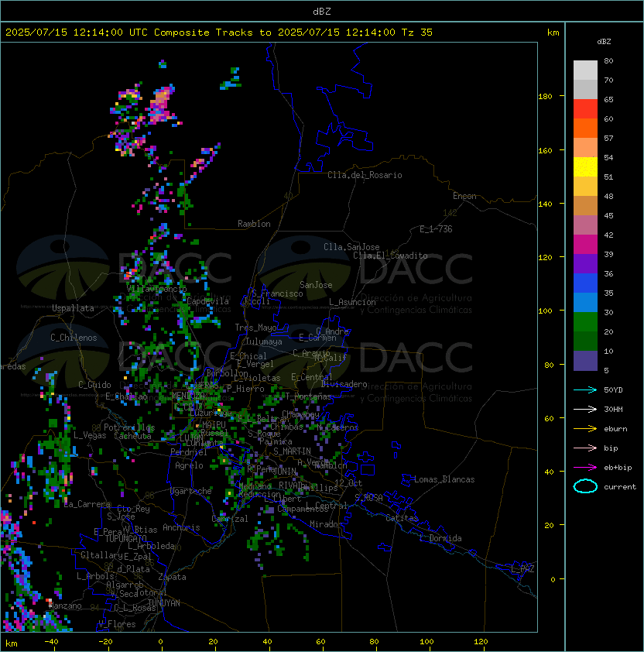Pick the magenta dBZ legend swatch
The width and height of the screenshot is (644, 652).
585,245
